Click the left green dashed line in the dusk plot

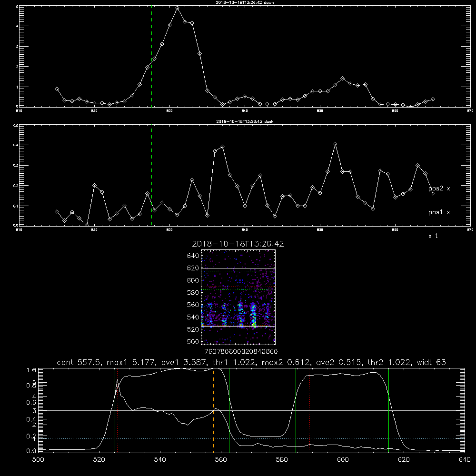(151, 176)
